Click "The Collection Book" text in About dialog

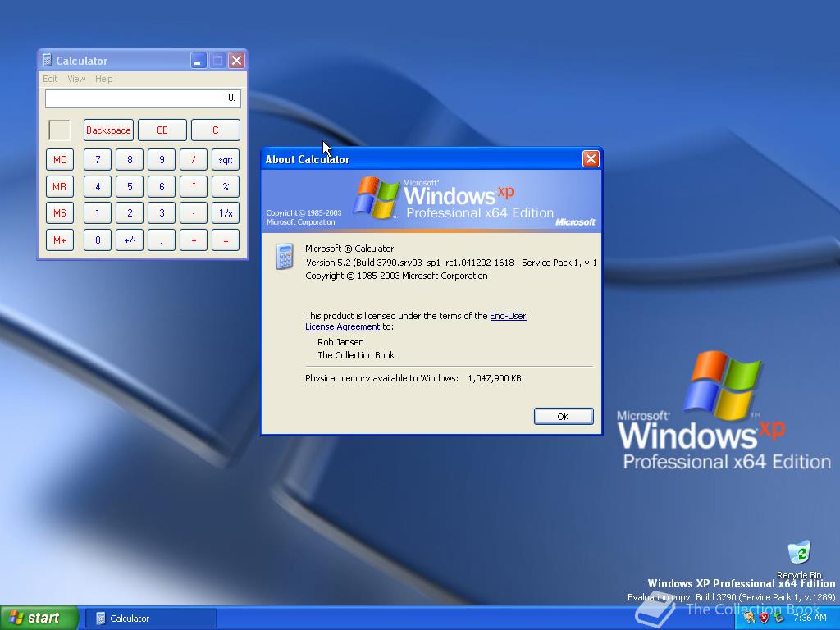tap(356, 355)
